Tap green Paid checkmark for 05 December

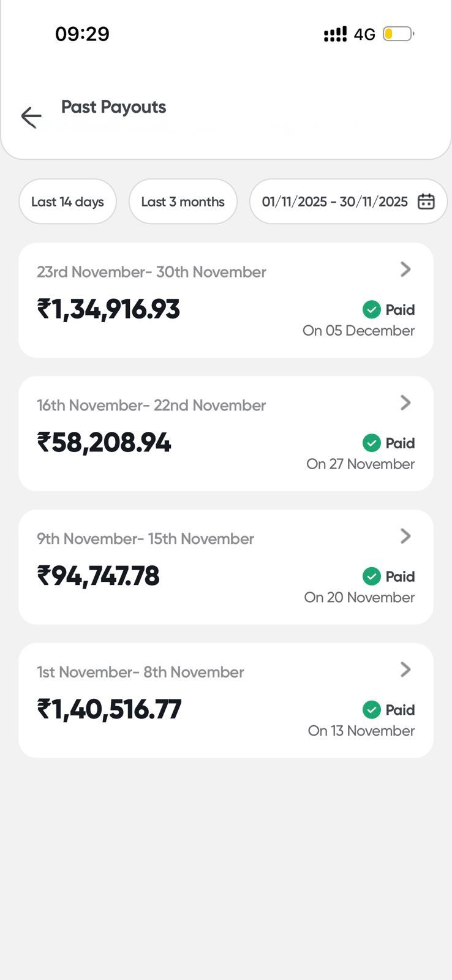(x=372, y=310)
